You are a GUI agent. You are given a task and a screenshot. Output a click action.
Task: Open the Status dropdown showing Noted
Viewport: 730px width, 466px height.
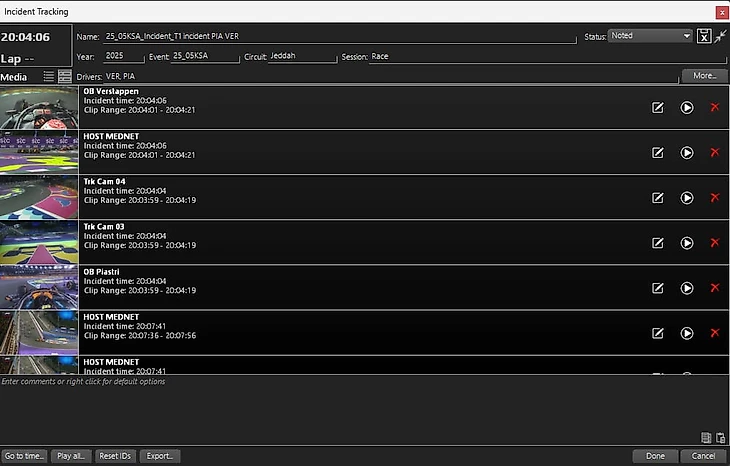[x=650, y=36]
